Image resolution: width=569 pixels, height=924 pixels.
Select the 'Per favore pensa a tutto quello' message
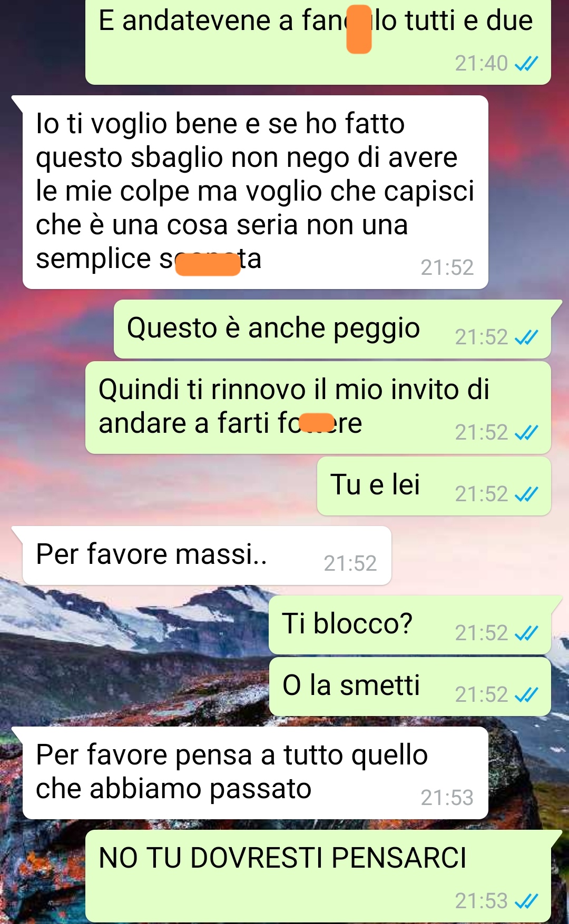(255, 773)
